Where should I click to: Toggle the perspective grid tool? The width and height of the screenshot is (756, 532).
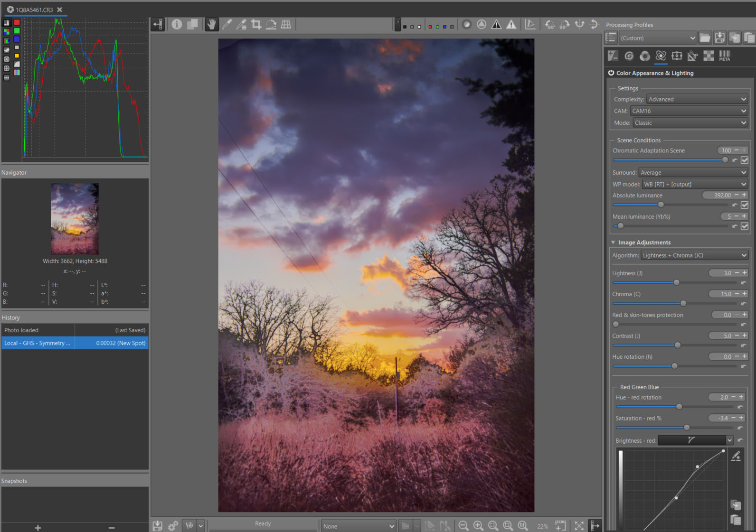click(286, 24)
